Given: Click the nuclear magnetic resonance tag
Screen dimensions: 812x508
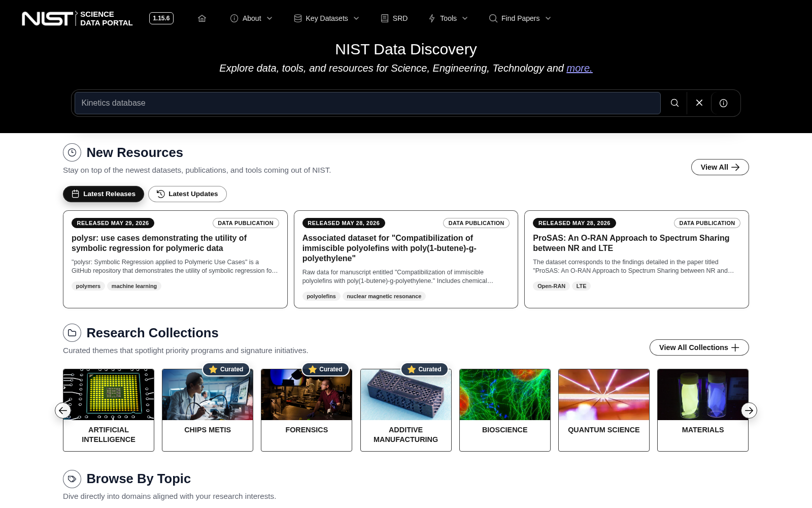Looking at the screenshot, I should [384, 296].
